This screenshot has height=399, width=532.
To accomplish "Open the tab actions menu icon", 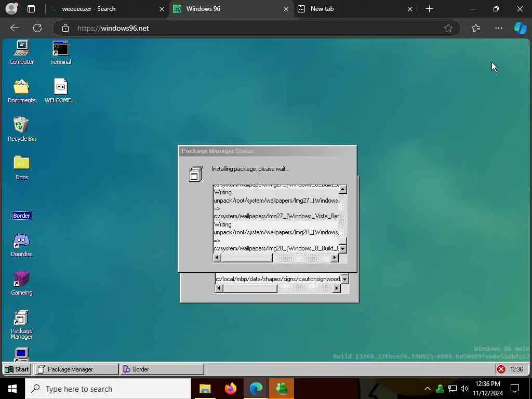I will [x=31, y=9].
